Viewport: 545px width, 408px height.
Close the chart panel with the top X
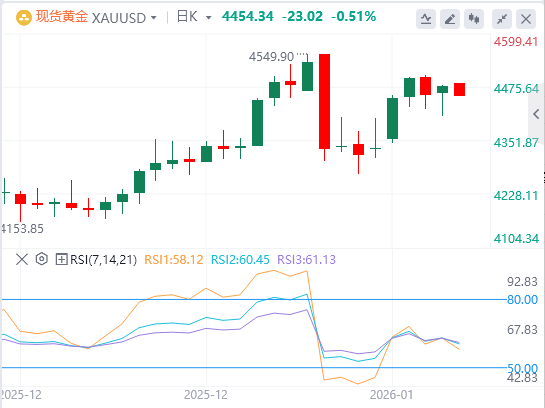coord(526,19)
